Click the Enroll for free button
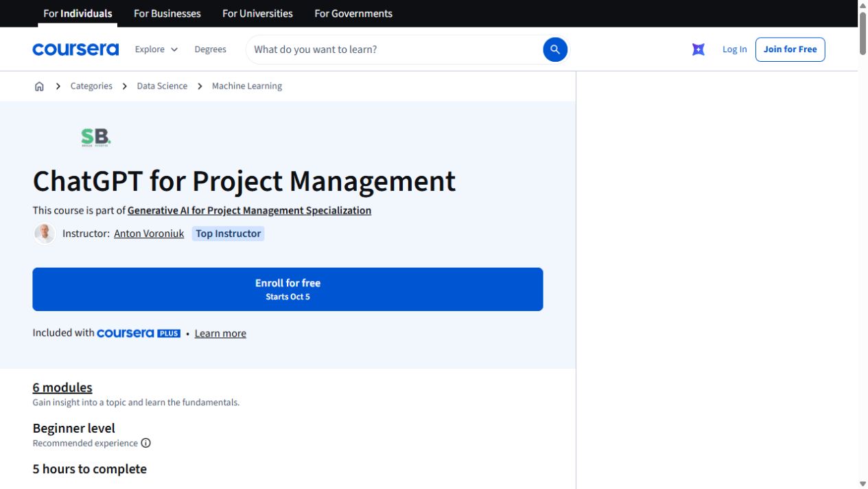This screenshot has width=868, height=489. pos(288,289)
